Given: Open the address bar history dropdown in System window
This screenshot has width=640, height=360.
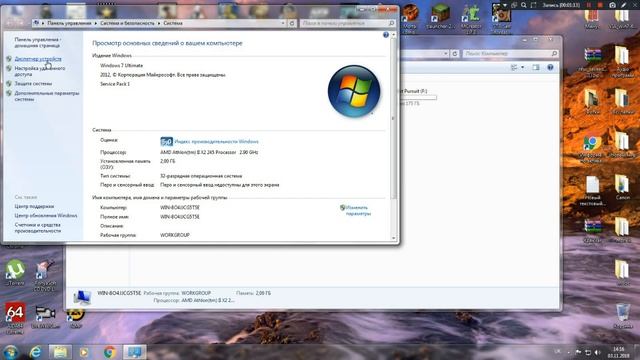Looking at the screenshot, I should click(x=283, y=23).
